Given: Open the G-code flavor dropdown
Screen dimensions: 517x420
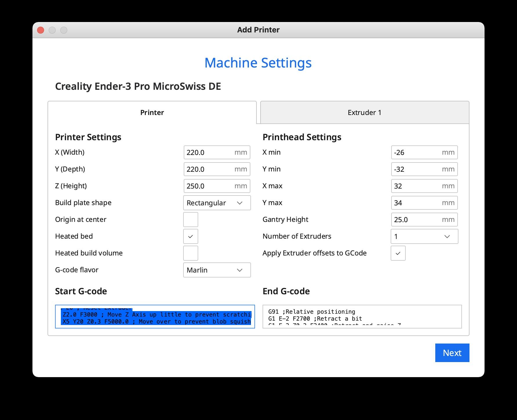Looking at the screenshot, I should coord(217,270).
